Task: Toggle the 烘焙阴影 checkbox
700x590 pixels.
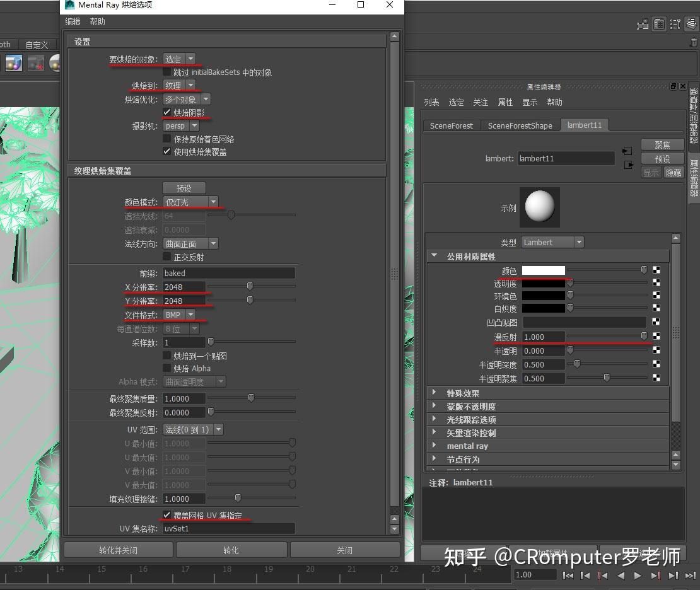Action: coord(166,112)
